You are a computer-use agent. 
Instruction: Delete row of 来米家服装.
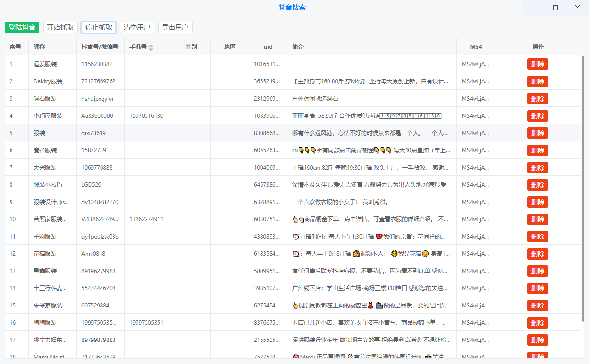pyautogui.click(x=538, y=306)
